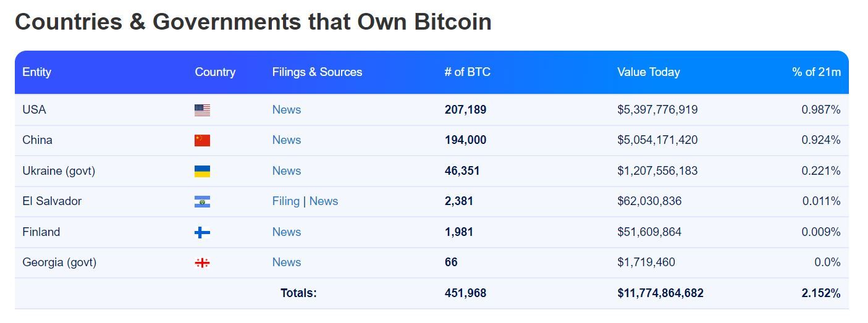The height and width of the screenshot is (323, 868).
Task: Sort by the % of 21m header
Action: pyautogui.click(x=816, y=72)
